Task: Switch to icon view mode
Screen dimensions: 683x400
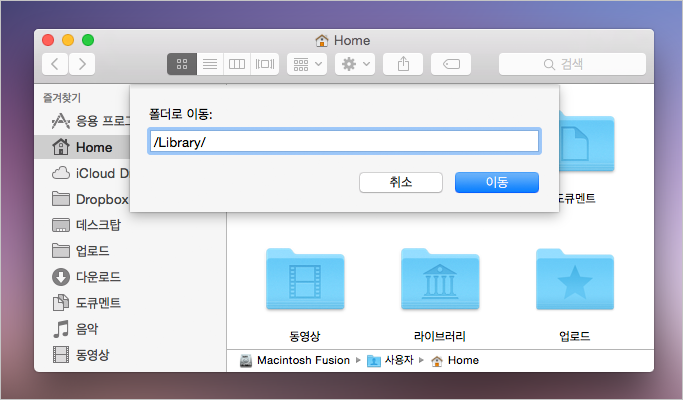Action: (182, 64)
